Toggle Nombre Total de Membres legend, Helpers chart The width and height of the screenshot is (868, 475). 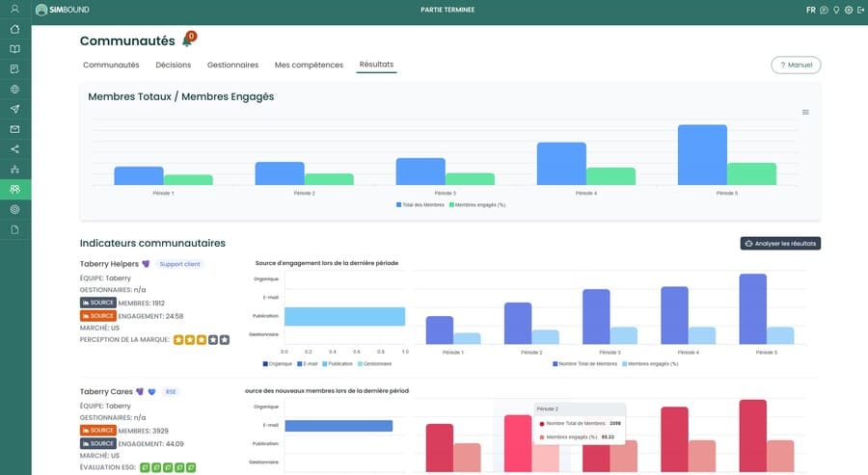[585, 364]
